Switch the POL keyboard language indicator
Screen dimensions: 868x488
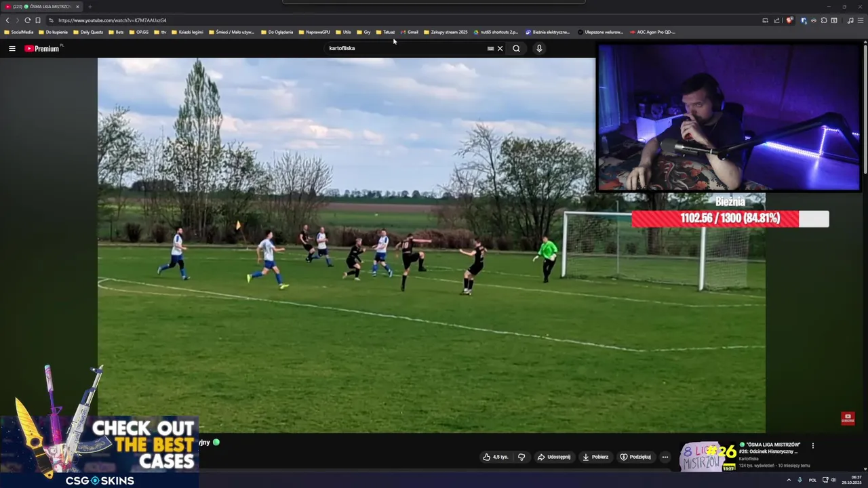[x=812, y=480]
